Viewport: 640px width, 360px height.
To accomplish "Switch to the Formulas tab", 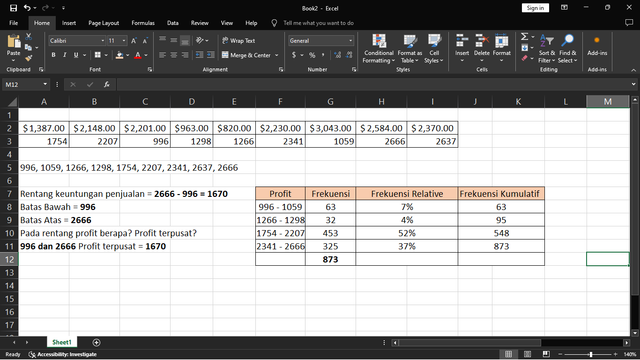I will 143,23.
